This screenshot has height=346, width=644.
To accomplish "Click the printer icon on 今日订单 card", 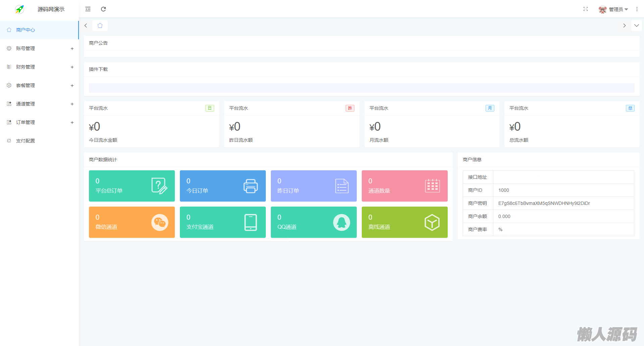I will pyautogui.click(x=250, y=186).
